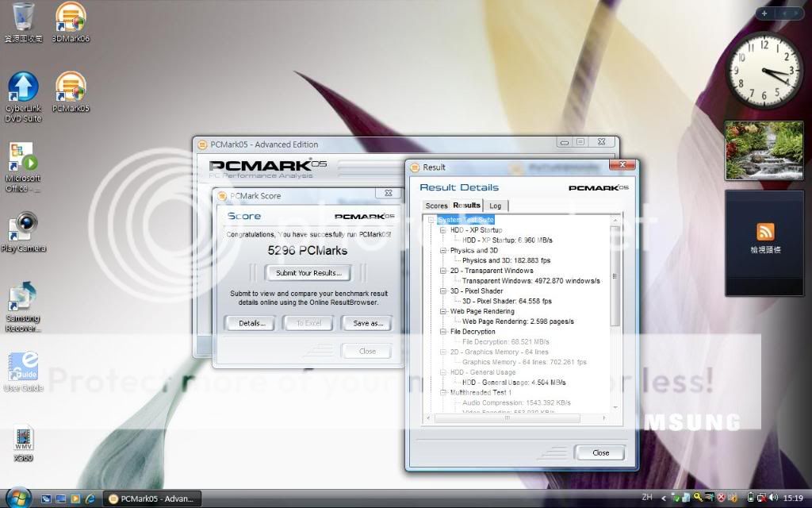Screen dimensions: 812x508
Task: Select 'Web Page Rendering: 2.598 pages/s' result
Action: coord(518,321)
